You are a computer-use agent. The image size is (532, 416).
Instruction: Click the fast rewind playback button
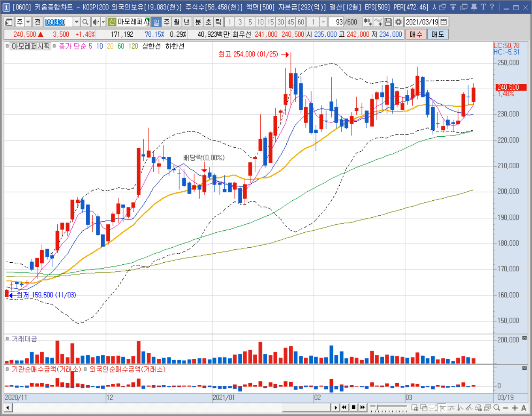(344, 407)
